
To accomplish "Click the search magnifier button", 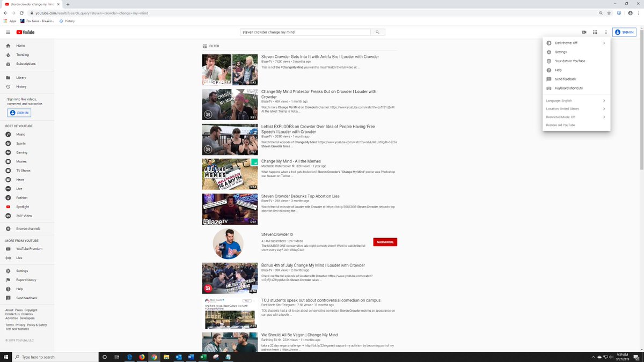I will [378, 32].
